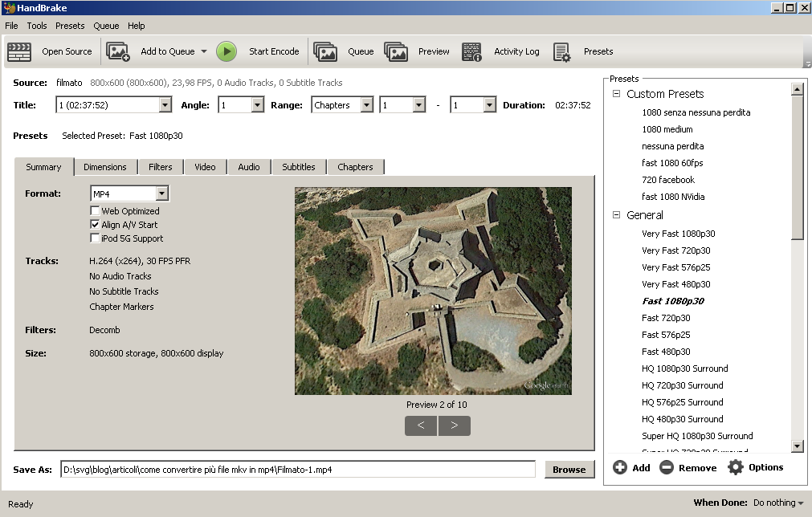812x517 pixels.
Task: Click the Activity Log label
Action: [516, 51]
